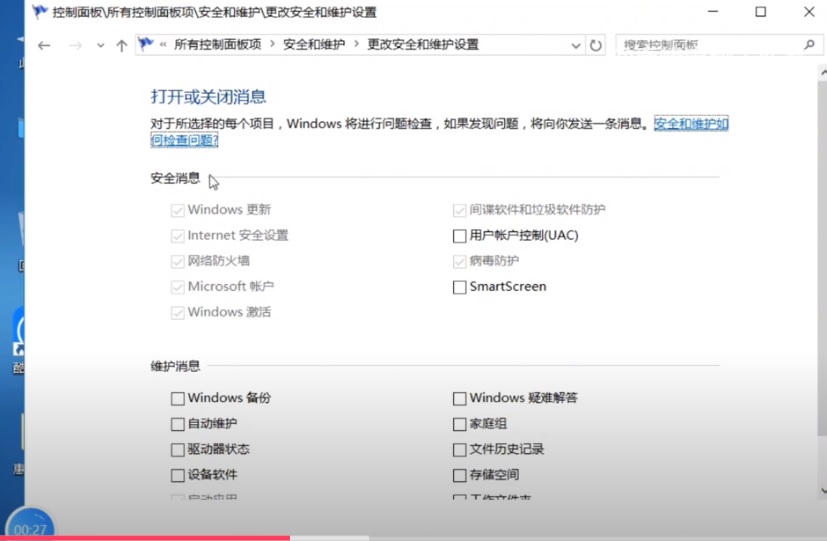Viewport: 827px width, 541px height.
Task: Minimize the control panel window
Action: pos(713,12)
